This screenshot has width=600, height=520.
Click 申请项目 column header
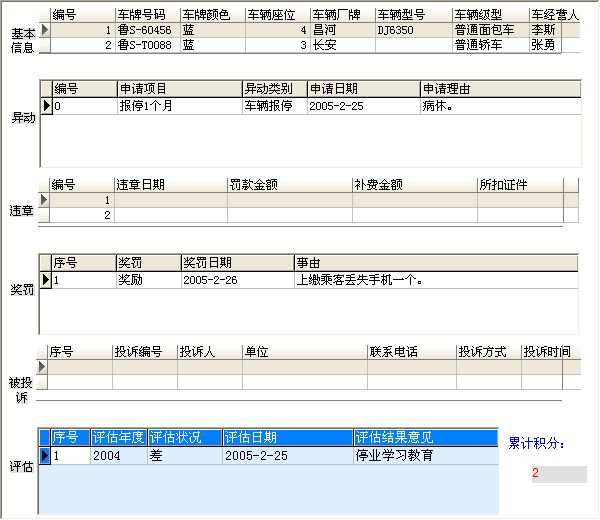(x=180, y=89)
